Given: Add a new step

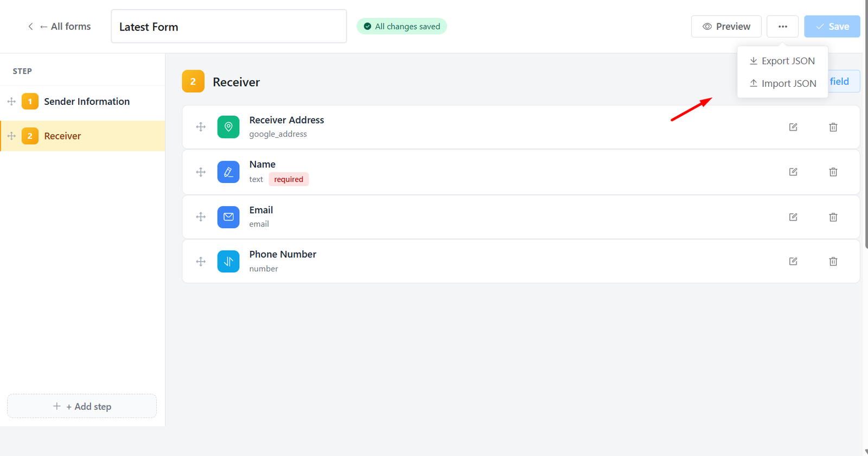Looking at the screenshot, I should [x=82, y=406].
